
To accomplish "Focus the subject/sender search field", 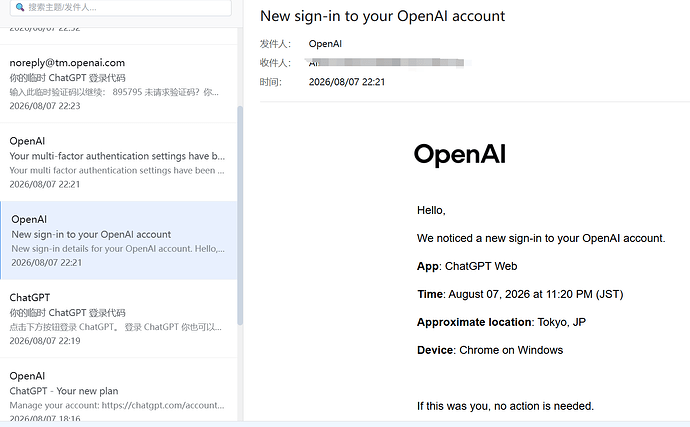I will (121, 7).
